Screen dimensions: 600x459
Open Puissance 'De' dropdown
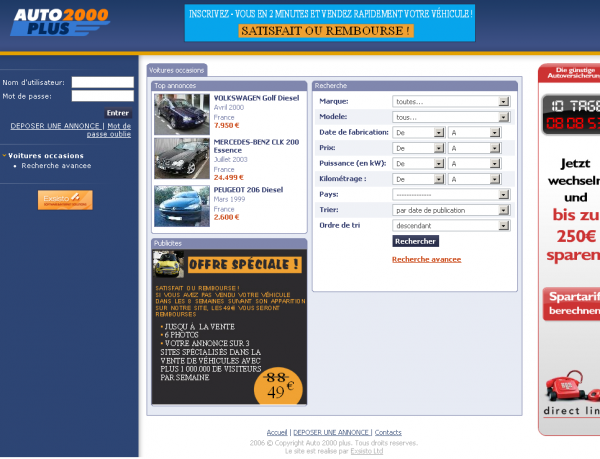(418, 164)
